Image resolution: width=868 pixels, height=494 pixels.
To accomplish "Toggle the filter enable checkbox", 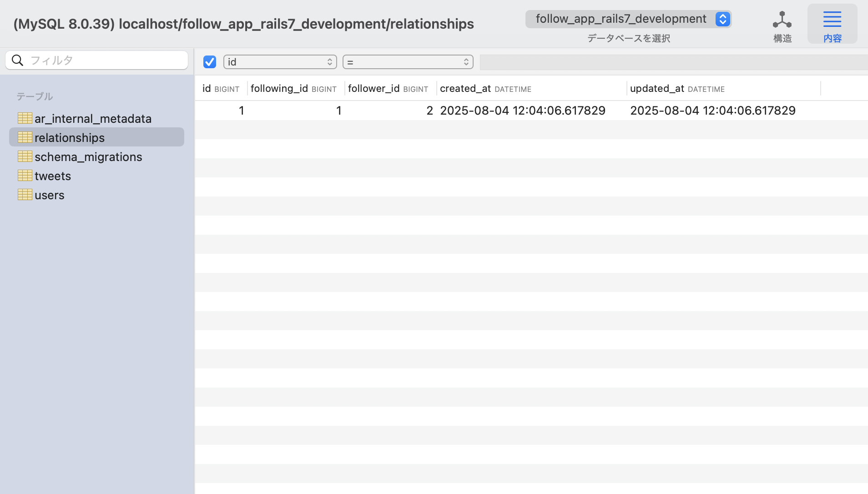I will click(210, 62).
